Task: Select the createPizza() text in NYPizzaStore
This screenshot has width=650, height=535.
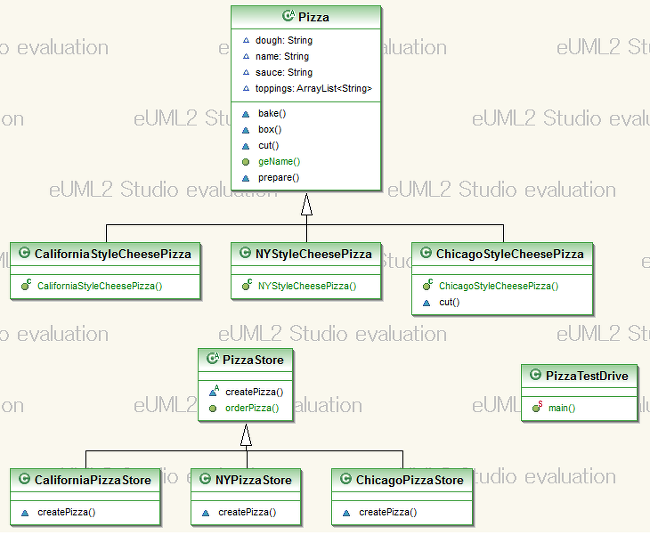Action: point(247,513)
